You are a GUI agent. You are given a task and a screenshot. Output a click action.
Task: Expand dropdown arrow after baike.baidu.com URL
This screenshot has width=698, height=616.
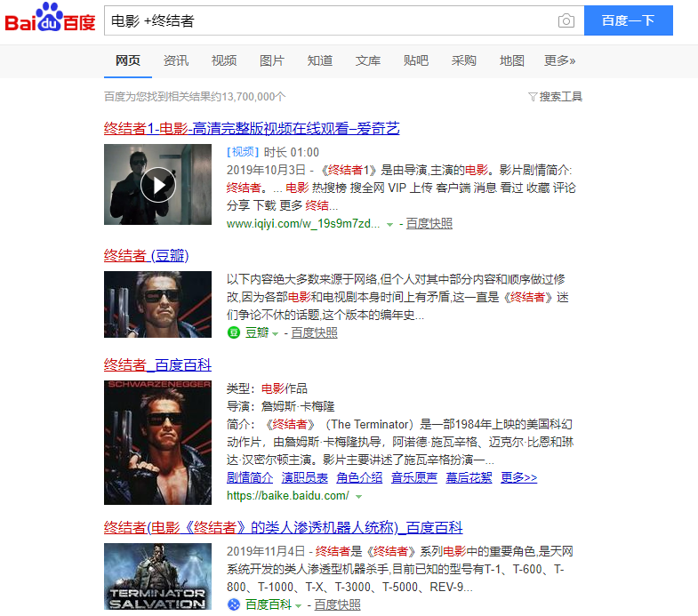(x=359, y=496)
